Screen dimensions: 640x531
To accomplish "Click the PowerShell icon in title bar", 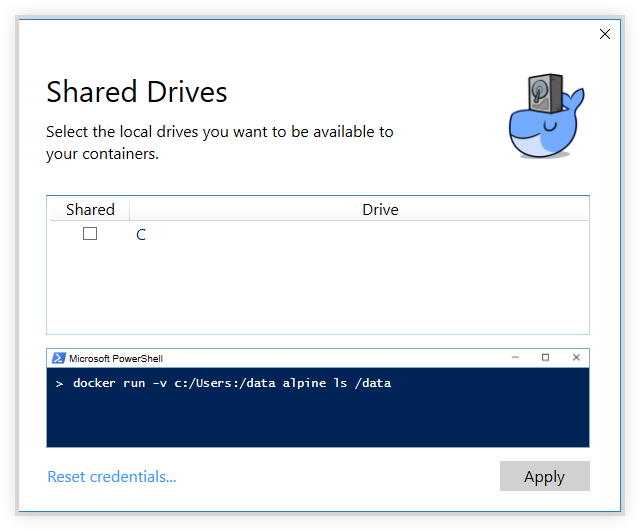I will pyautogui.click(x=58, y=358).
